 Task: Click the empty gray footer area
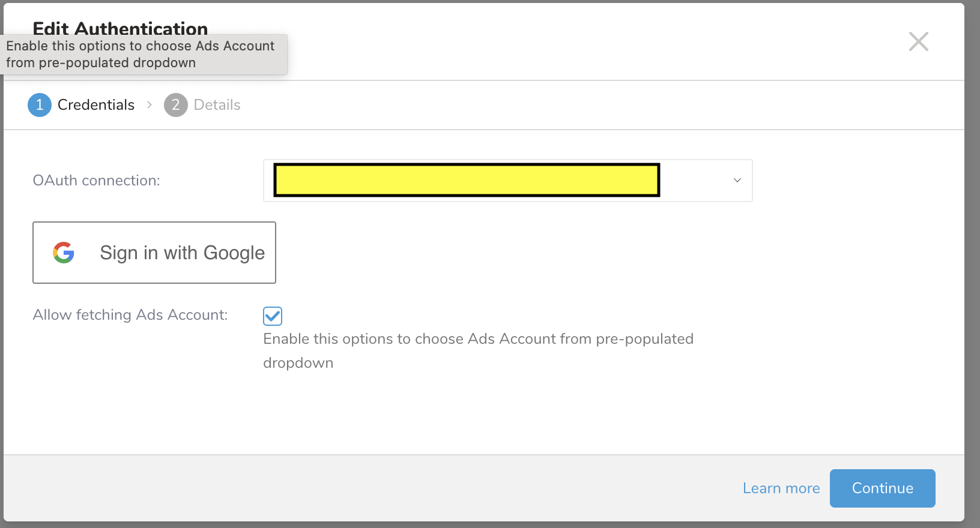360,488
